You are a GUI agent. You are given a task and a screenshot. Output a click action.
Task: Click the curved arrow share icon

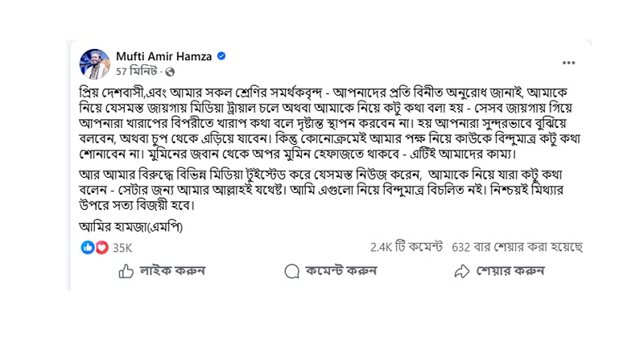[x=461, y=272]
